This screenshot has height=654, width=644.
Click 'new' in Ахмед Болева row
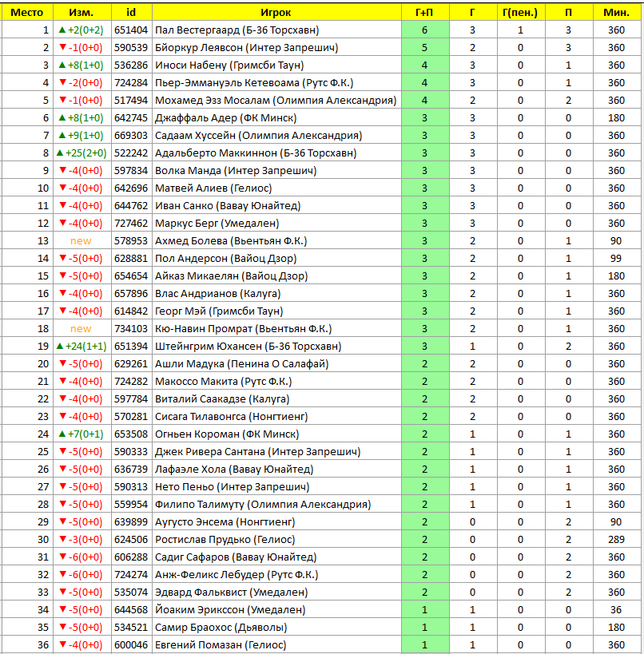point(81,240)
